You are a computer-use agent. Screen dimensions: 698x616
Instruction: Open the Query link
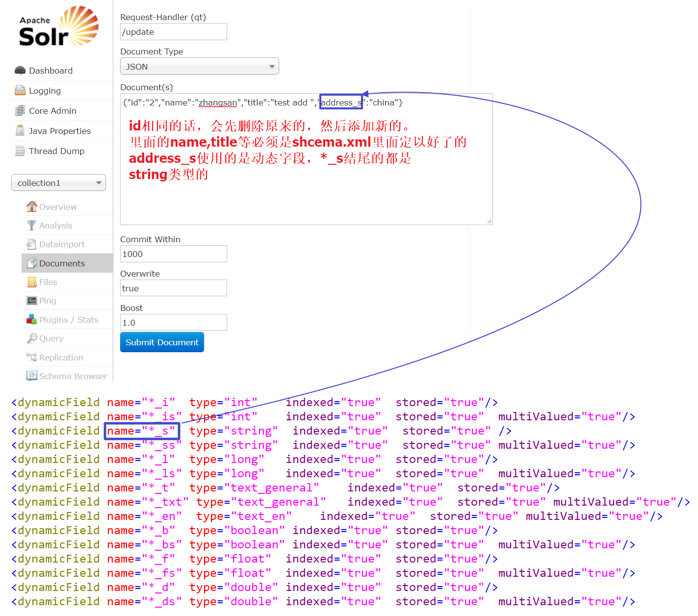click(51, 338)
